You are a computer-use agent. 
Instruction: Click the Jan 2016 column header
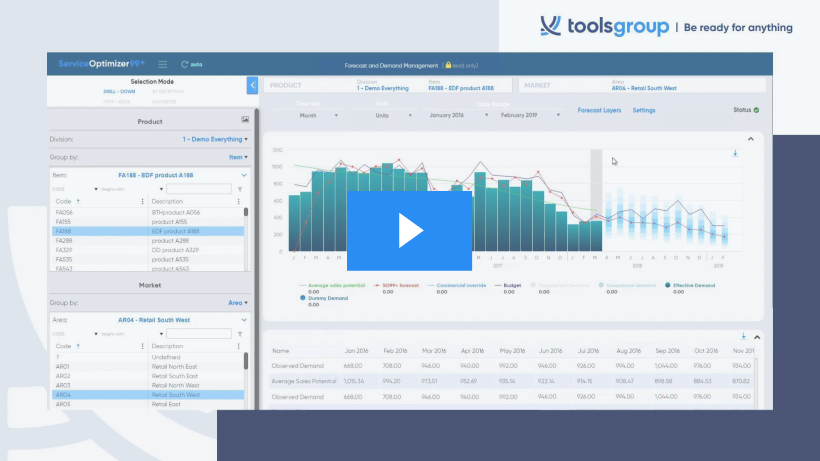coord(356,351)
